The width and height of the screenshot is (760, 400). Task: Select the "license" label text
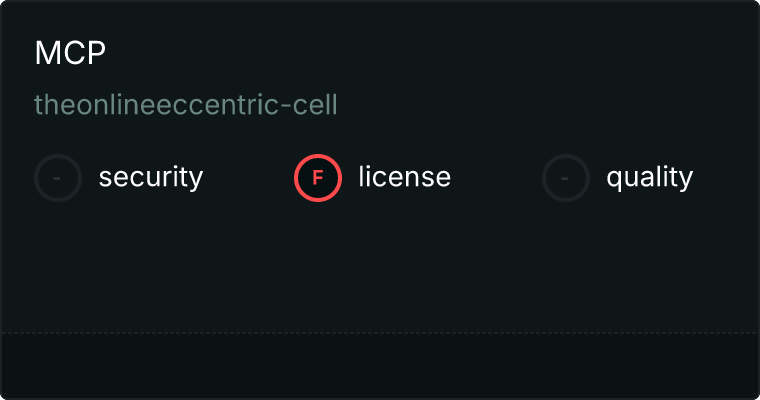pyautogui.click(x=404, y=178)
